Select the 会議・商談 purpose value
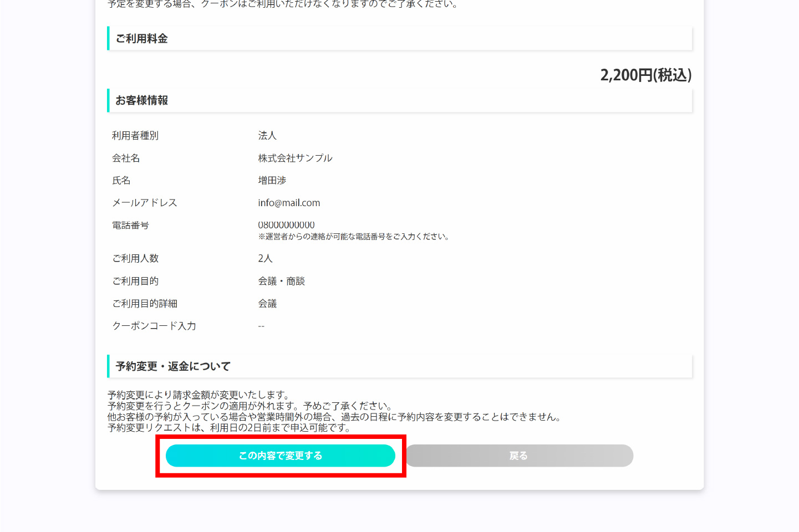 [x=281, y=282]
